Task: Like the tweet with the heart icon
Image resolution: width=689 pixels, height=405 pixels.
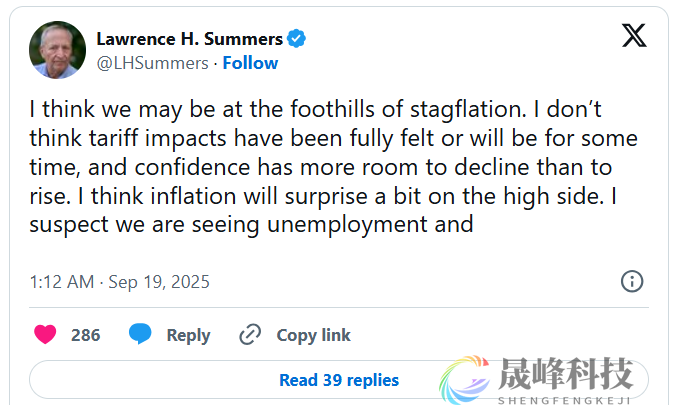Action: point(45,335)
